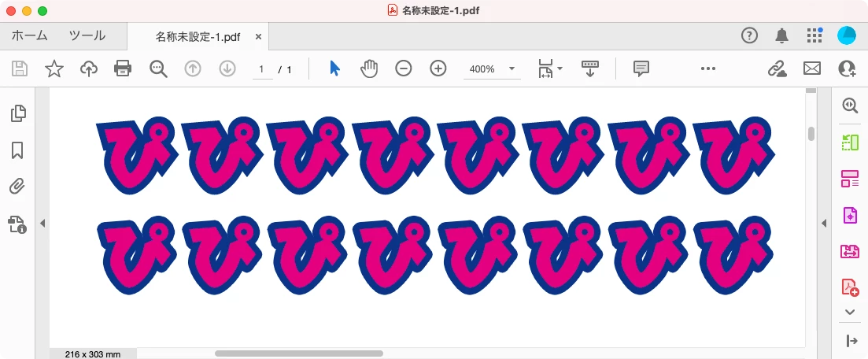Click the page number field
The width and height of the screenshot is (868, 359).
pos(262,69)
